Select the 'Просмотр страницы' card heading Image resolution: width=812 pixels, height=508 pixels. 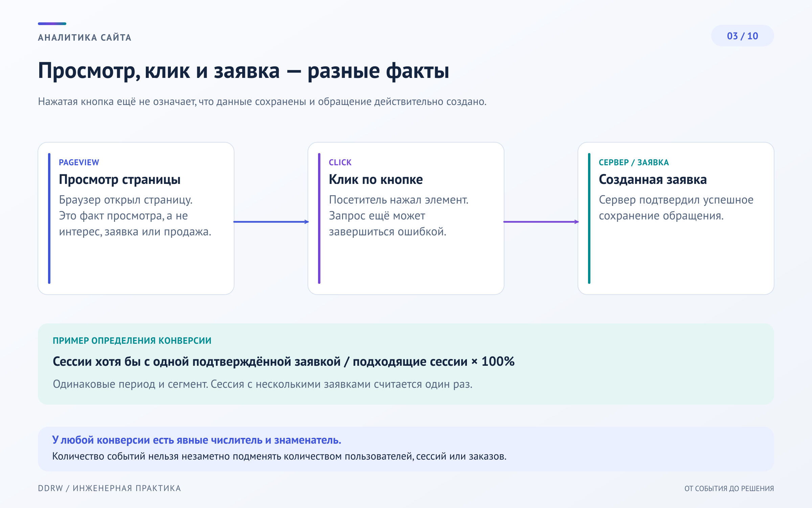[119, 179]
